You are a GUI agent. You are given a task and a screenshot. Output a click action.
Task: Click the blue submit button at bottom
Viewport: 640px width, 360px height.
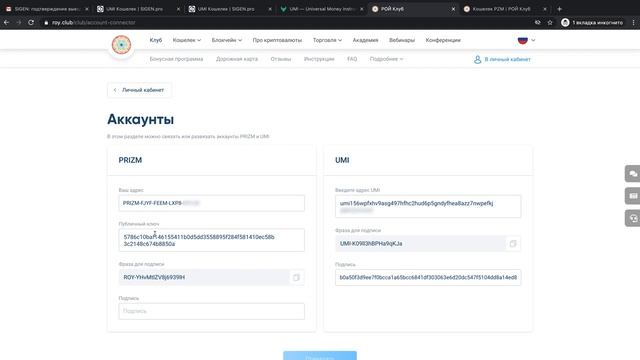point(320,356)
